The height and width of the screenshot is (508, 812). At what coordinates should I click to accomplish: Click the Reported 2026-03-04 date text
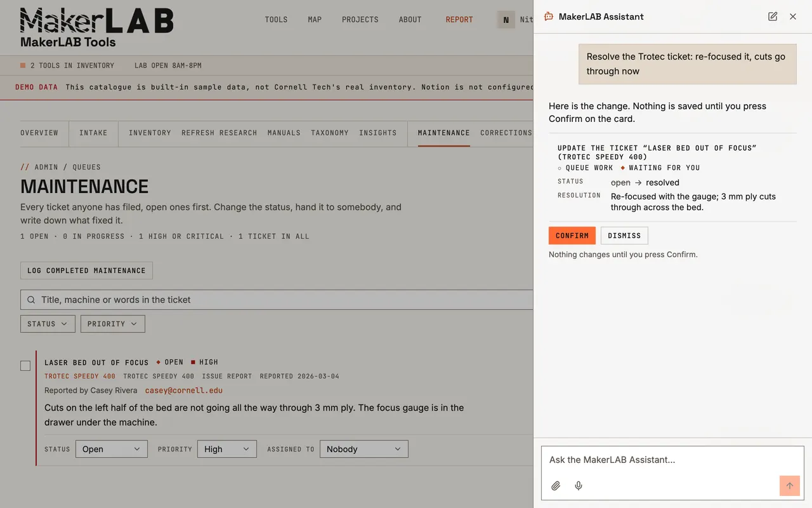point(299,376)
